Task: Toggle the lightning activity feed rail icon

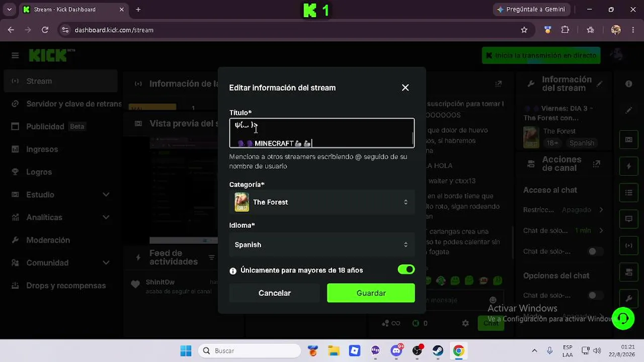Action: click(x=629, y=166)
